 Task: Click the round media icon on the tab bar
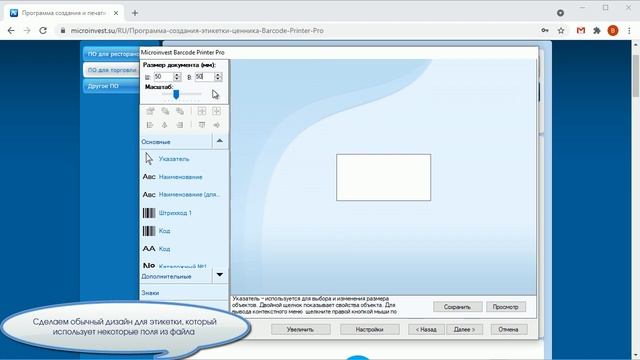point(560,13)
